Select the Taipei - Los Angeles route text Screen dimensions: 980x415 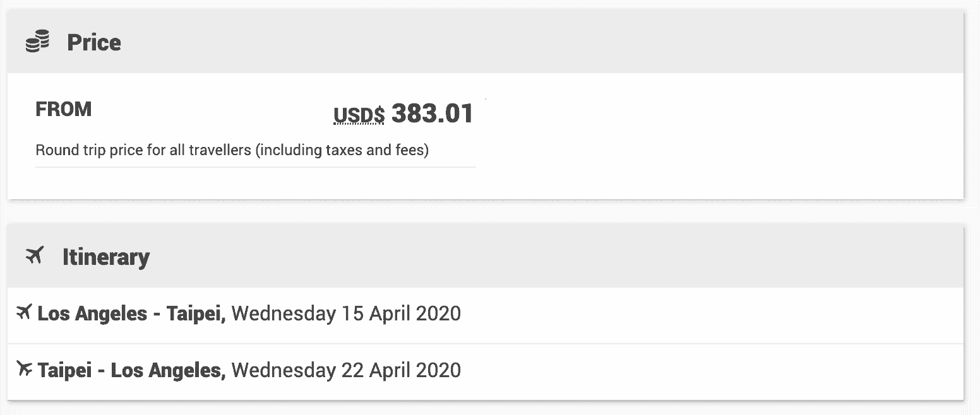(132, 370)
